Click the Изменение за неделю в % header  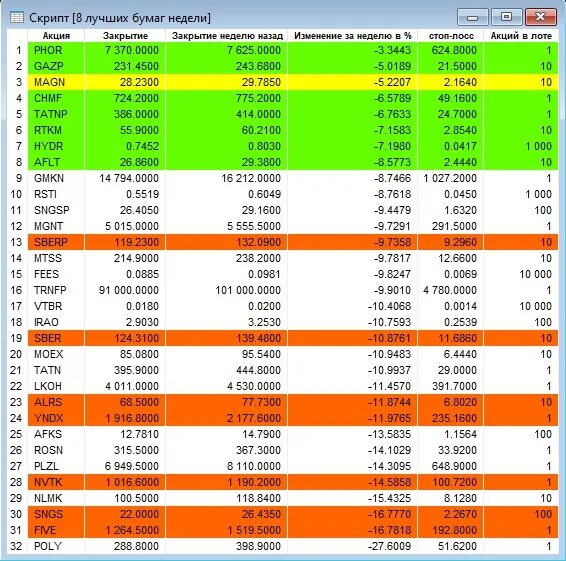click(x=352, y=36)
